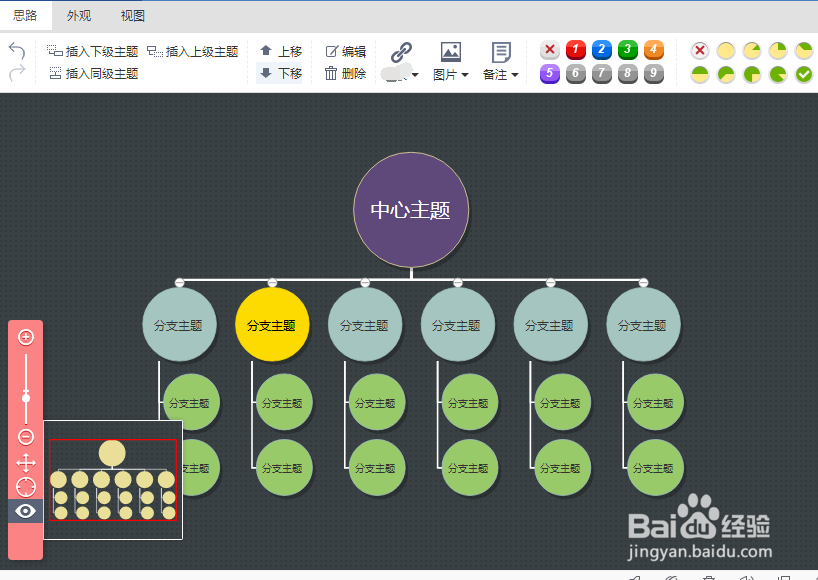
Task: Set progress to empty yellow circle
Action: coord(726,51)
